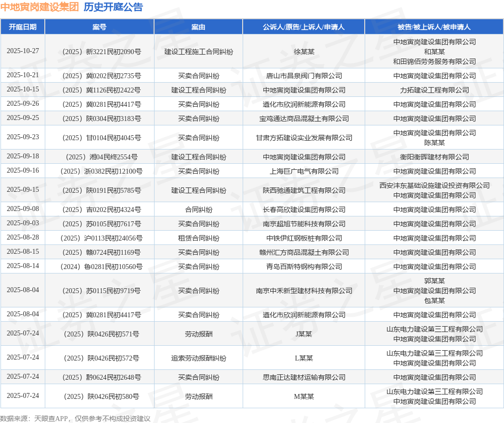This screenshot has width=504, height=423.
Task: Click defendant 衡阳衡晖建材有限公司
Action: pyautogui.click(x=435, y=157)
